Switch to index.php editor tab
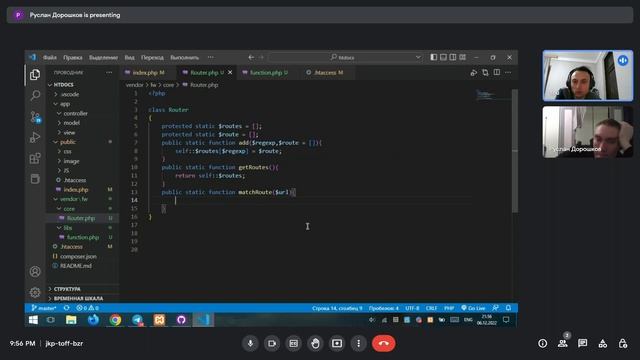This screenshot has height=360, width=640. click(x=149, y=73)
